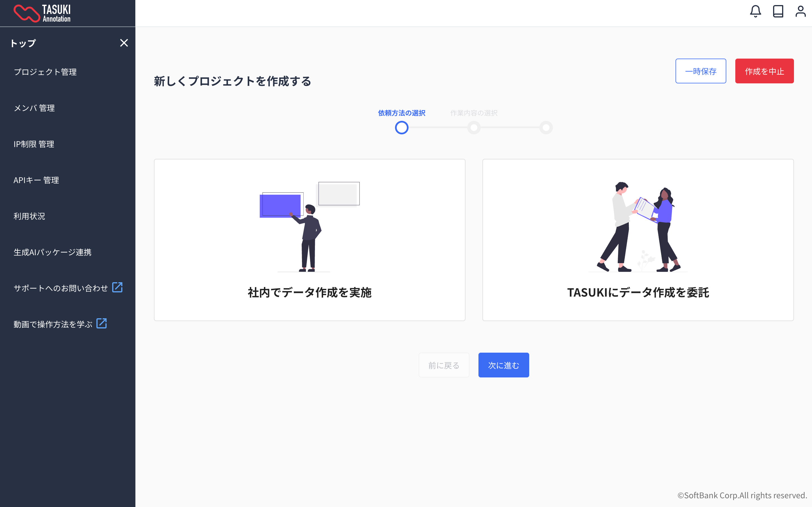This screenshot has width=812, height=507.
Task: Open 生成AIパッケージ連携 menu item
Action: tap(52, 252)
